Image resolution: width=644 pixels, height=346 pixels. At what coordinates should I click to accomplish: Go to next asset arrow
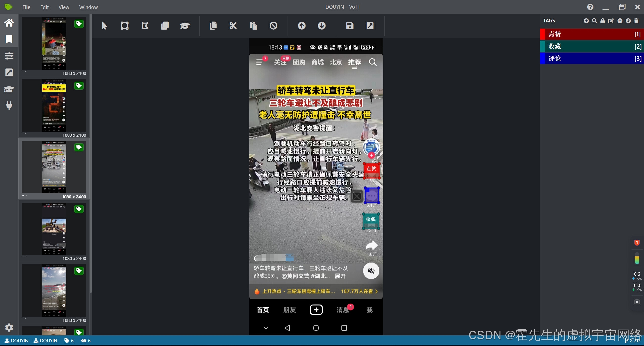click(x=322, y=26)
